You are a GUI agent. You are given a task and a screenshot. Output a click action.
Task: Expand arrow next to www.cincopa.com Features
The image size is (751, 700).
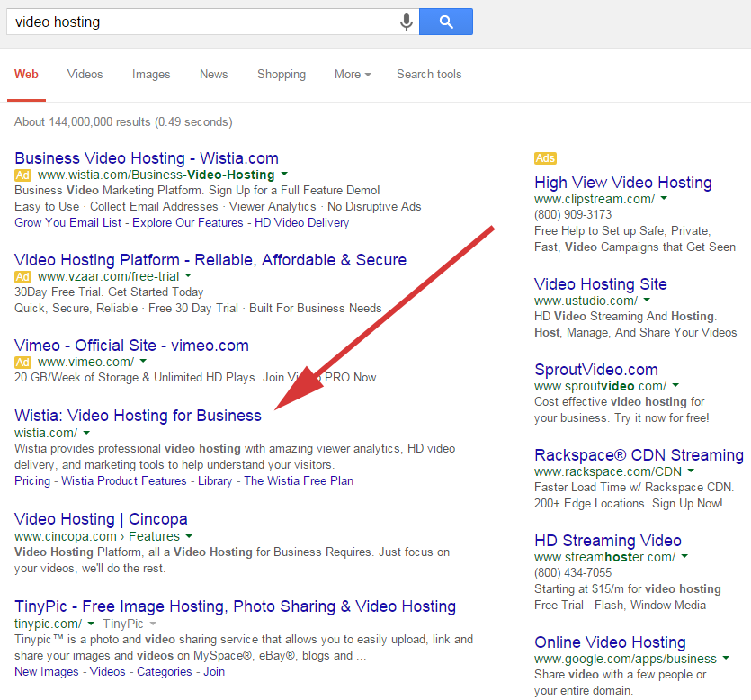click(189, 536)
